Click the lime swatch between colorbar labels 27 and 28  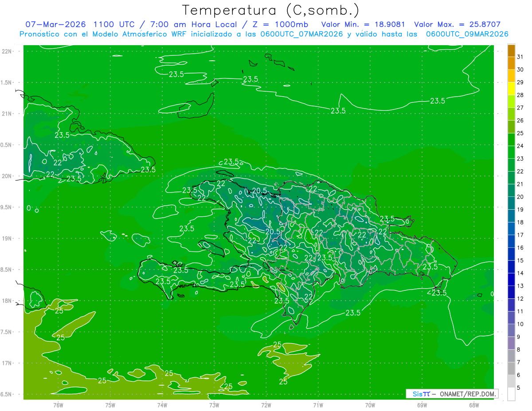point(511,102)
